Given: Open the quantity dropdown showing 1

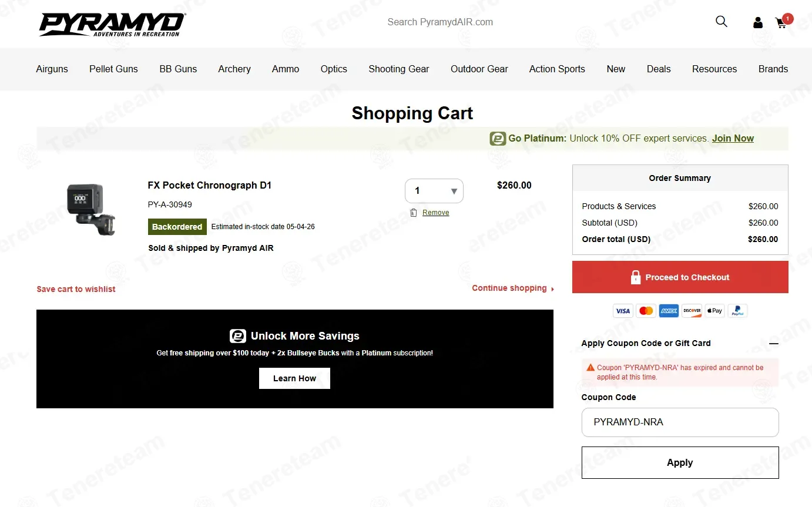Looking at the screenshot, I should 434,191.
